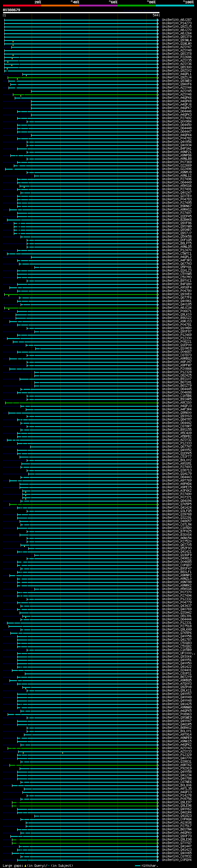Select the UniRef100_B8LPT5 hit label
The width and height of the screenshot is (197, 868).
pyautogui.click(x=177, y=243)
